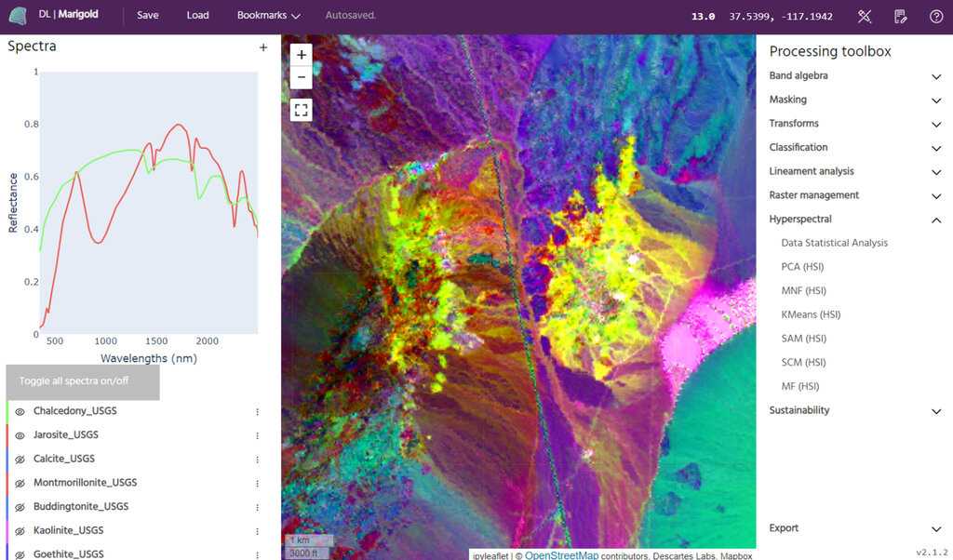Open the OpenStreetMap attribution link
The height and width of the screenshot is (560, 953).
pyautogui.click(x=561, y=555)
